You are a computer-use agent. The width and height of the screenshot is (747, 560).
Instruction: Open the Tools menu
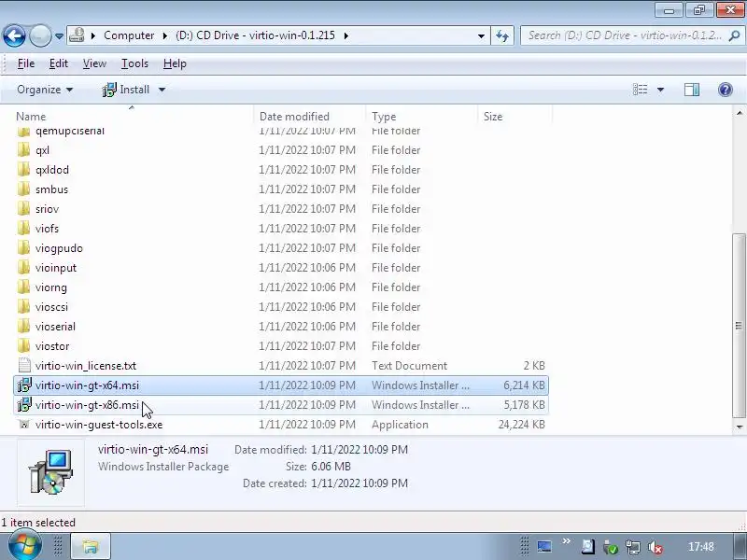[134, 63]
